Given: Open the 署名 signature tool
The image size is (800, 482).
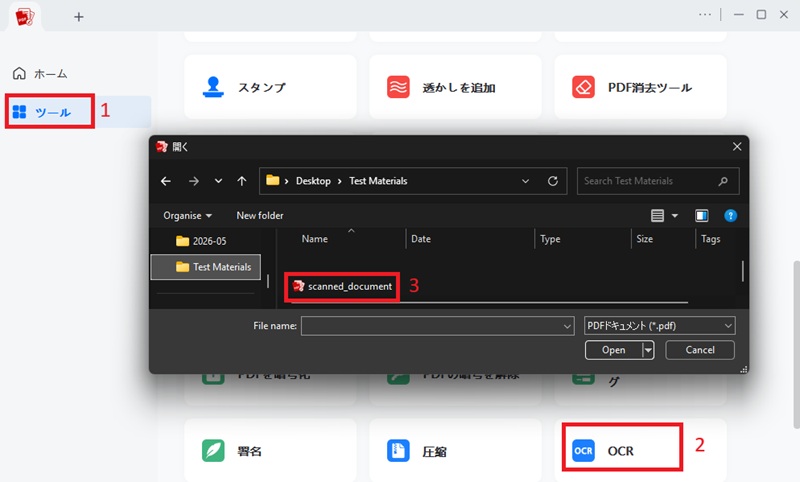Looking at the screenshot, I should (270, 451).
